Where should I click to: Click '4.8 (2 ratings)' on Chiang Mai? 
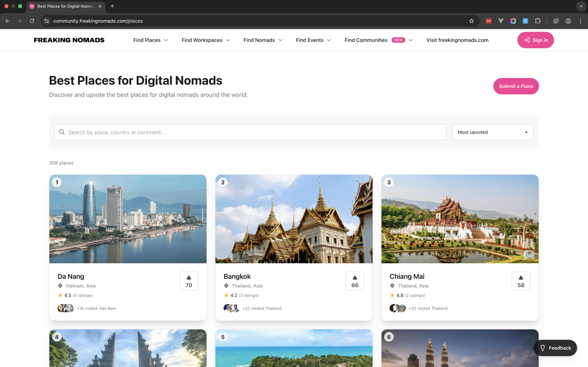click(410, 295)
